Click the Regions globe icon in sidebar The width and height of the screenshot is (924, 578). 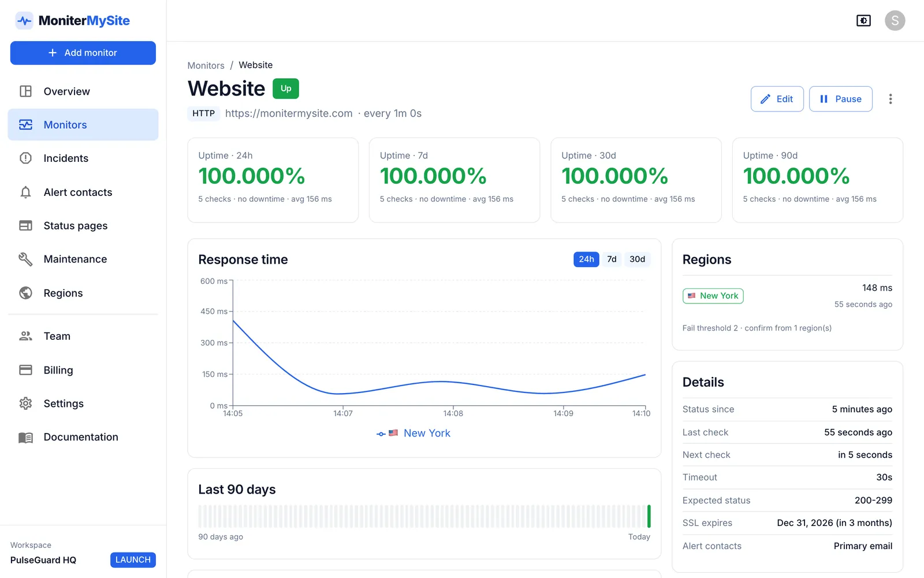click(x=25, y=293)
